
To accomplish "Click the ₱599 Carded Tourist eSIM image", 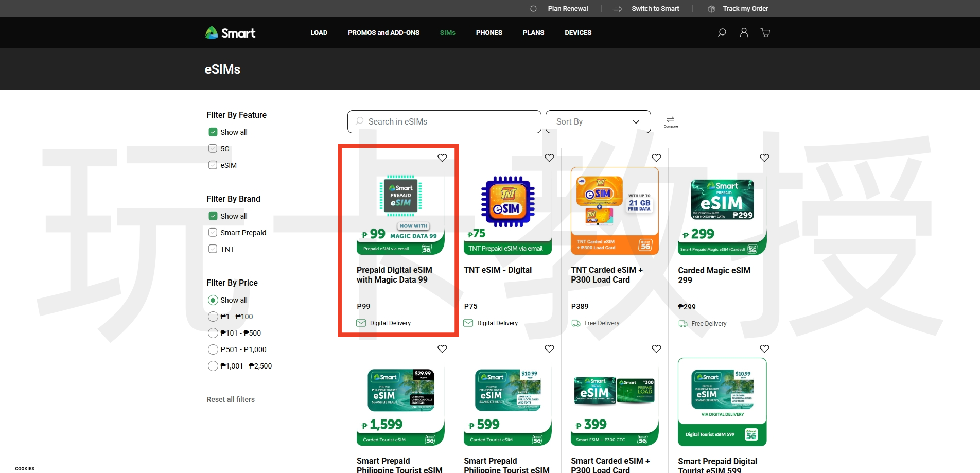I will (x=507, y=402).
